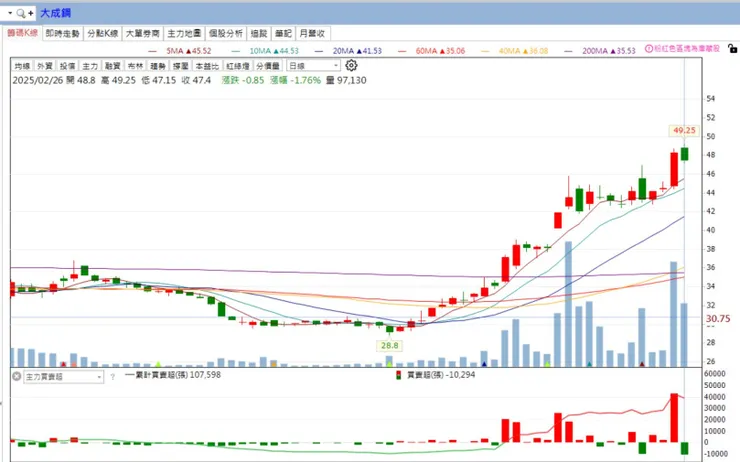Click the pink info circle icon

point(649,49)
